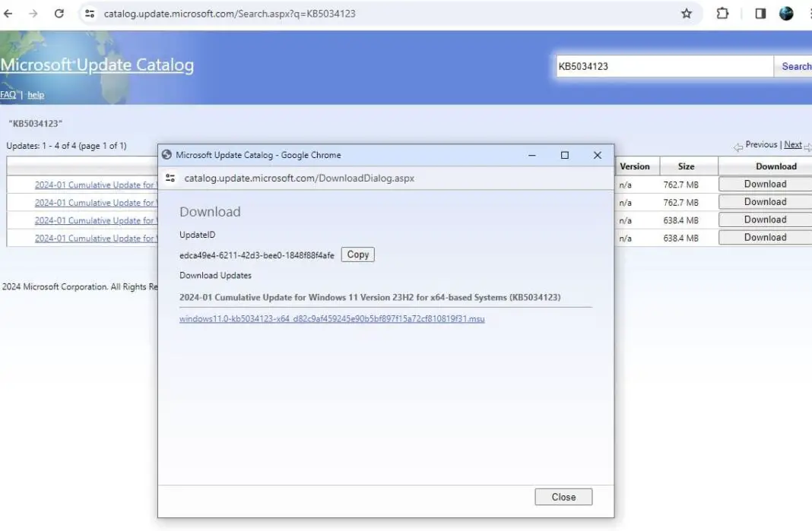This screenshot has height=531, width=812.
Task: Click the KB5034123 search box
Action: pyautogui.click(x=663, y=66)
